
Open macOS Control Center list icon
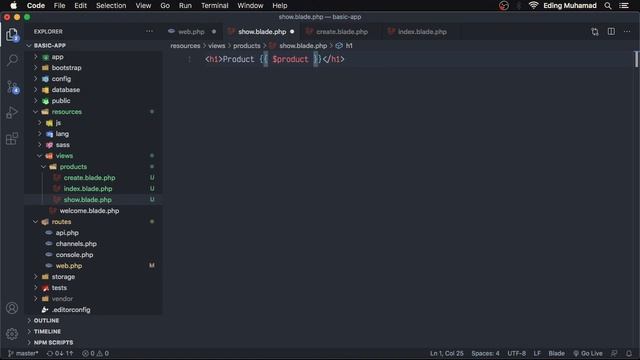(624, 6)
